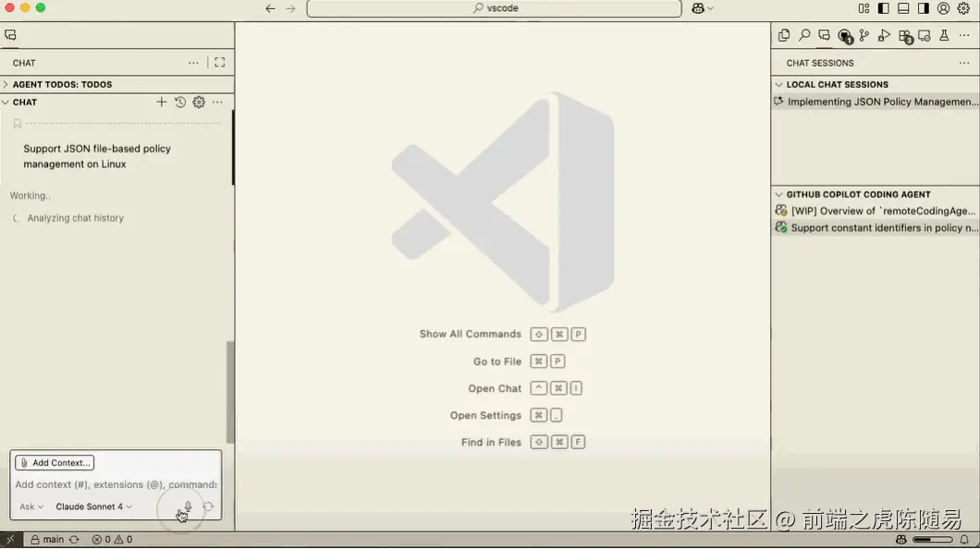Click Show All Commands shortcut hint
The height and width of the screenshot is (549, 980).
503,335
